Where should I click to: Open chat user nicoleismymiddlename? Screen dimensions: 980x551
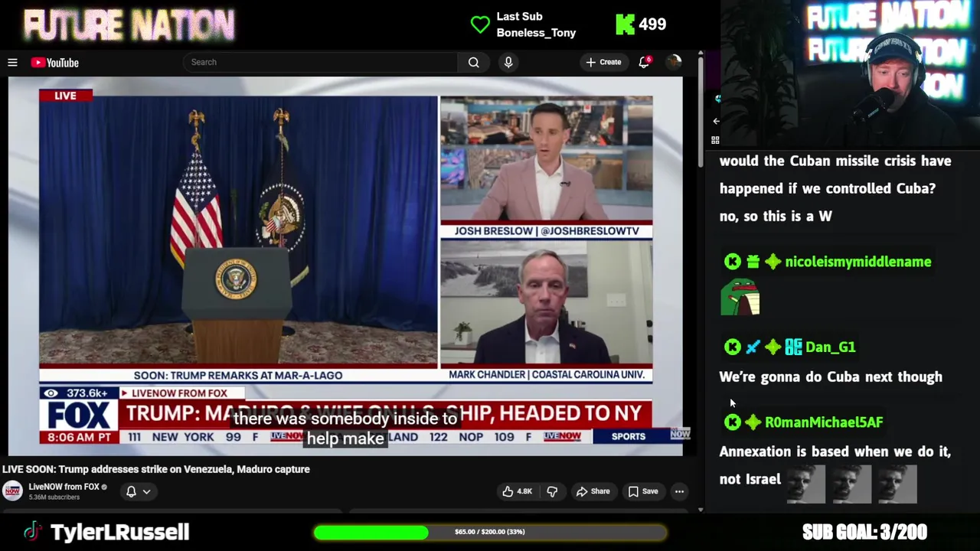coord(858,262)
